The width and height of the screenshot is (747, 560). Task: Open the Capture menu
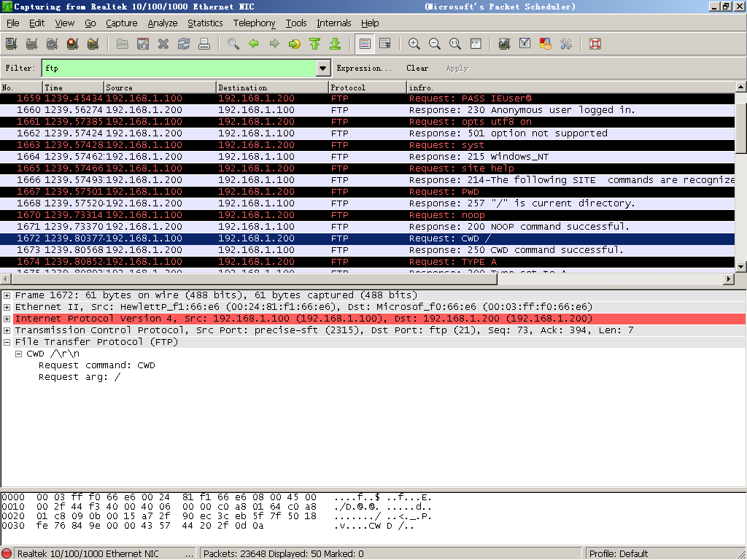(122, 23)
